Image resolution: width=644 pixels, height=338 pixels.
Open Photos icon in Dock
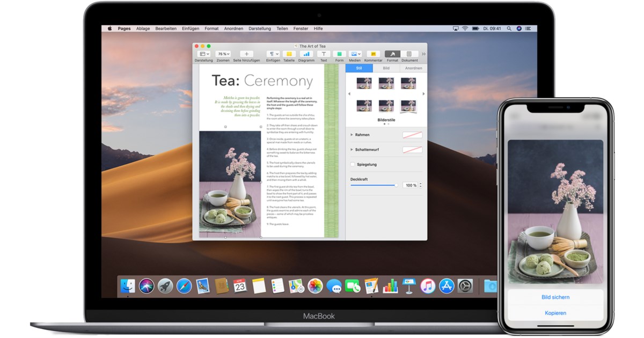tap(315, 286)
